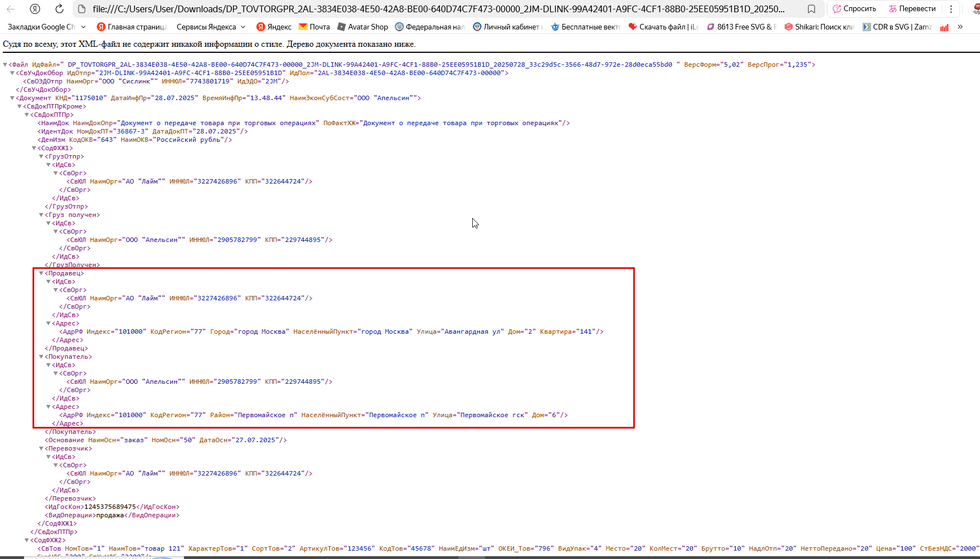This screenshot has height=559, width=980.
Task: Click the СвТов НомТов товар 121 line
Action: [x=506, y=548]
